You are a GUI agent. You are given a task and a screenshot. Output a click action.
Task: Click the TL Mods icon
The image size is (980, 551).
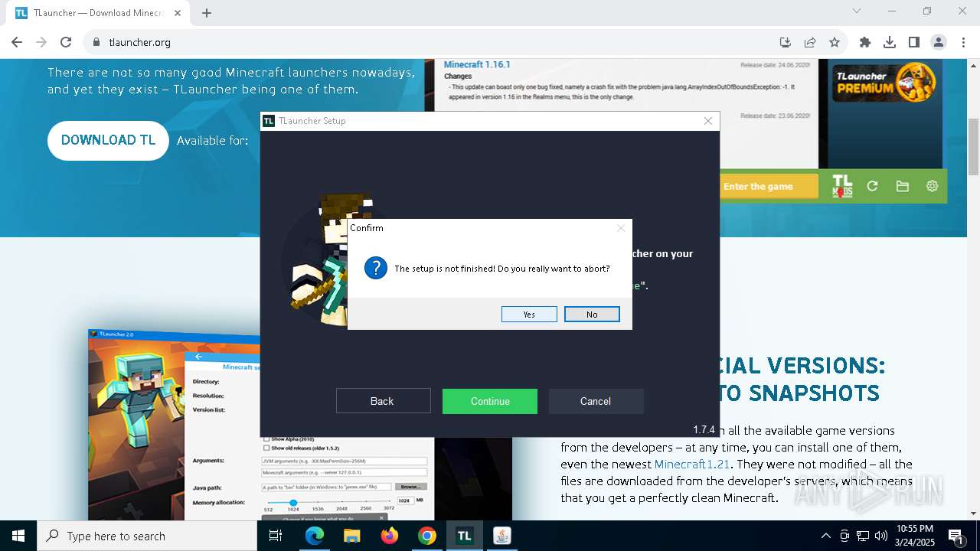pyautogui.click(x=842, y=186)
